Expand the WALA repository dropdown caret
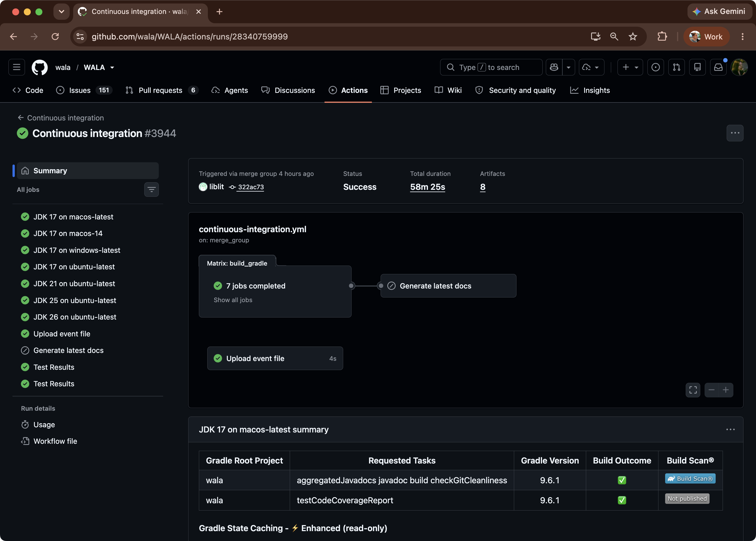Screen dimensions: 756x541 (x=112, y=68)
